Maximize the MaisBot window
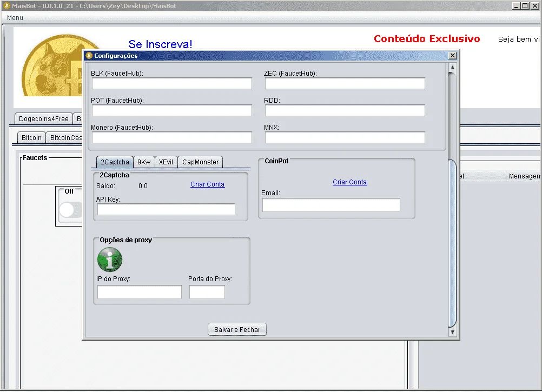Screen dimensions: 542x392 (525, 6)
